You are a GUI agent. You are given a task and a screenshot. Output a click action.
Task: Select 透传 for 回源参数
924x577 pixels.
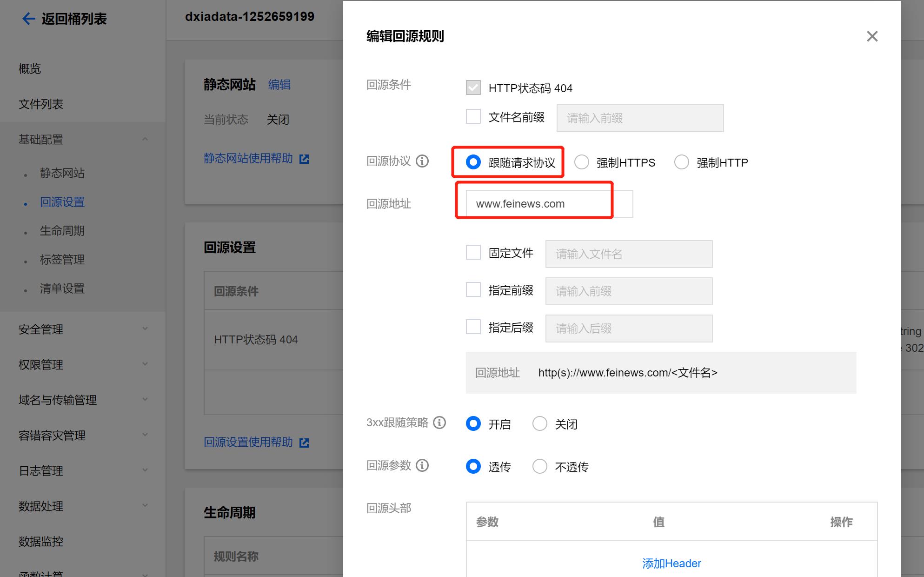click(473, 466)
